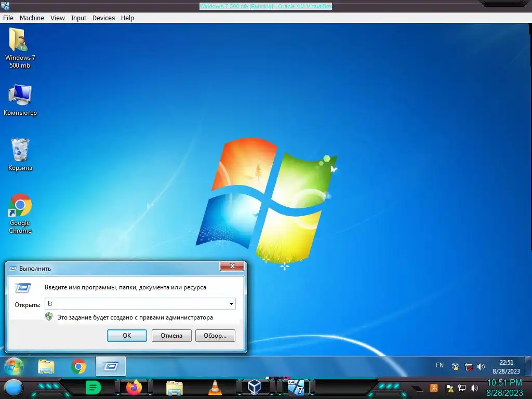Click the VirtualBox window icon in title bar

(5, 5)
